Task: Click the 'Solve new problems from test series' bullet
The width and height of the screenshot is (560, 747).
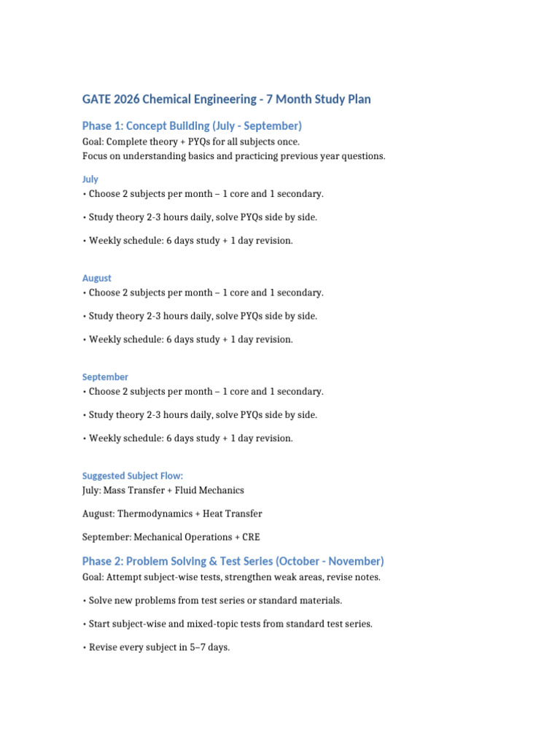Action: coord(212,600)
